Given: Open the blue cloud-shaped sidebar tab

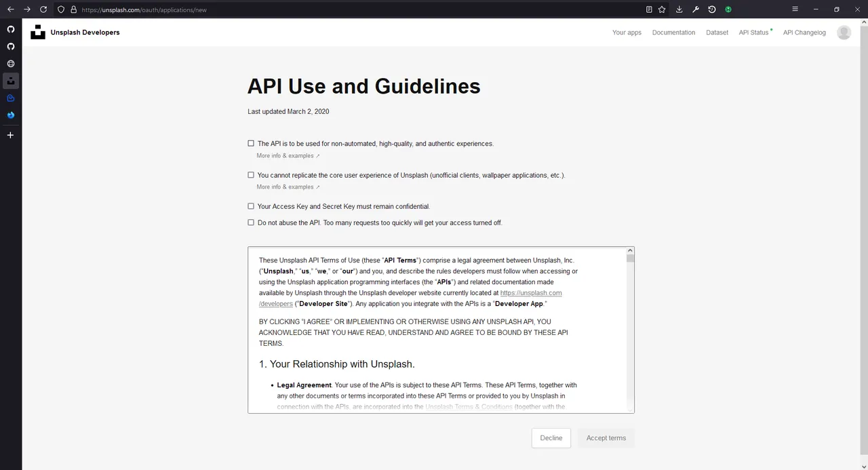Looking at the screenshot, I should (11, 98).
